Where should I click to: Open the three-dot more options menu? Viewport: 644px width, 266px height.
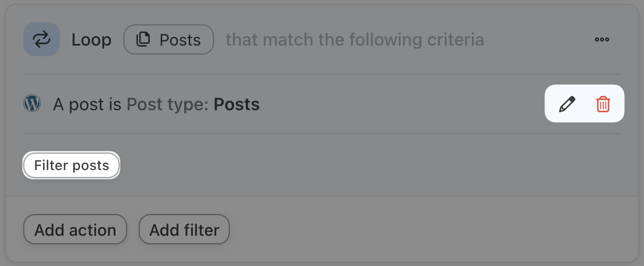[602, 40]
